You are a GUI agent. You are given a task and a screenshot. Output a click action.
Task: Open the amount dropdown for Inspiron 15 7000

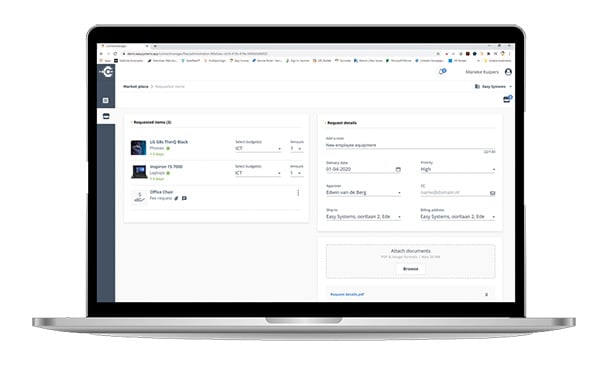(297, 173)
